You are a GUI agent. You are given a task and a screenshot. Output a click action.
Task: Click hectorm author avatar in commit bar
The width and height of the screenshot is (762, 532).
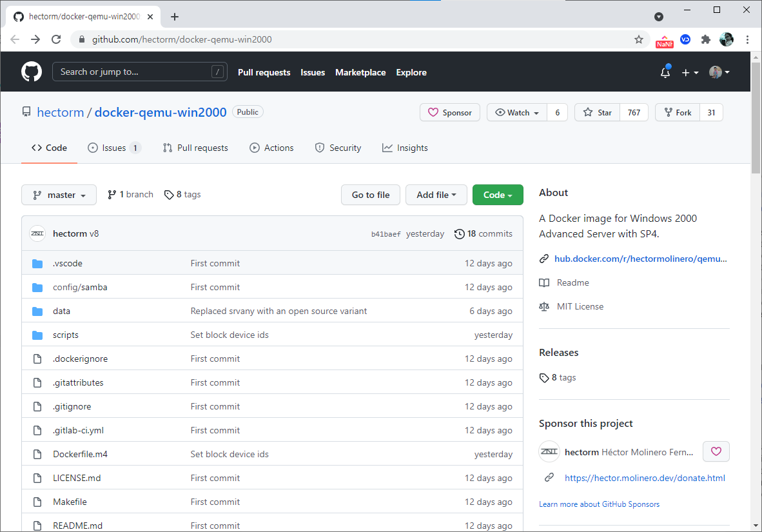click(37, 234)
